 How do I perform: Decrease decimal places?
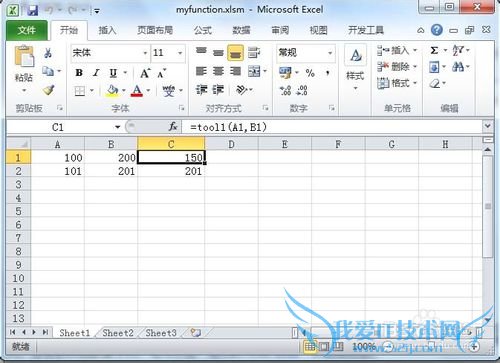tap(302, 90)
